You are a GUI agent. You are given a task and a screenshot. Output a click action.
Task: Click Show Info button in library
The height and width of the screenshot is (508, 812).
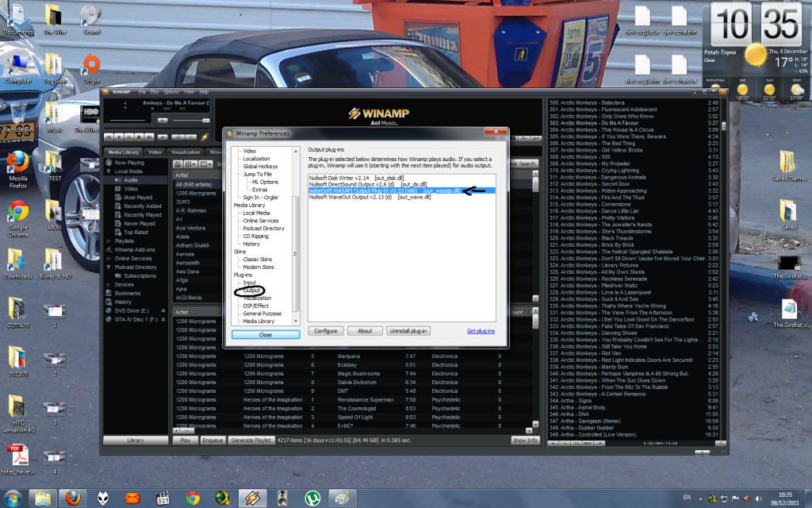coord(525,440)
